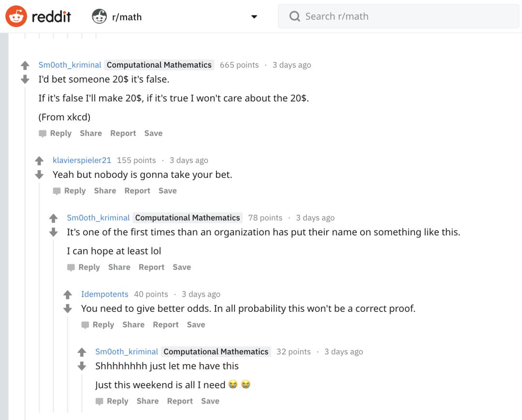Click into the Search r/math field
The height and width of the screenshot is (420, 522).
click(398, 16)
